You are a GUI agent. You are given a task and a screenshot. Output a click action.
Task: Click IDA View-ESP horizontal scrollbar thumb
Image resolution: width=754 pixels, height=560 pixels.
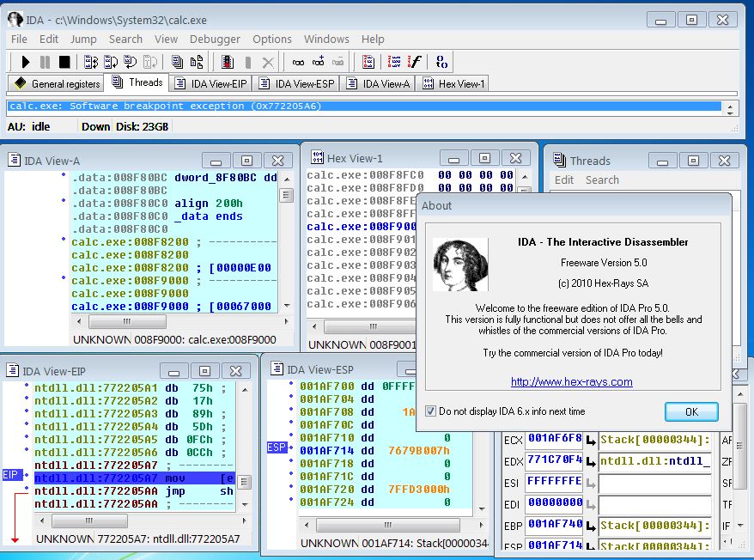pos(388,525)
